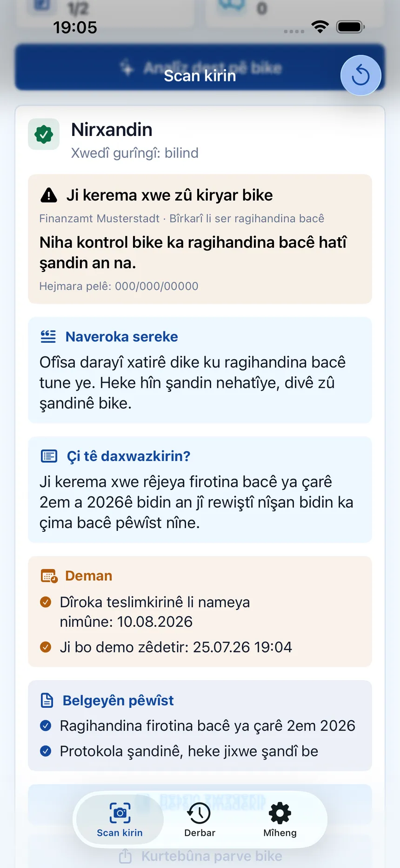Tap the Hejmara pelê file number text
400x868 pixels.
click(119, 286)
